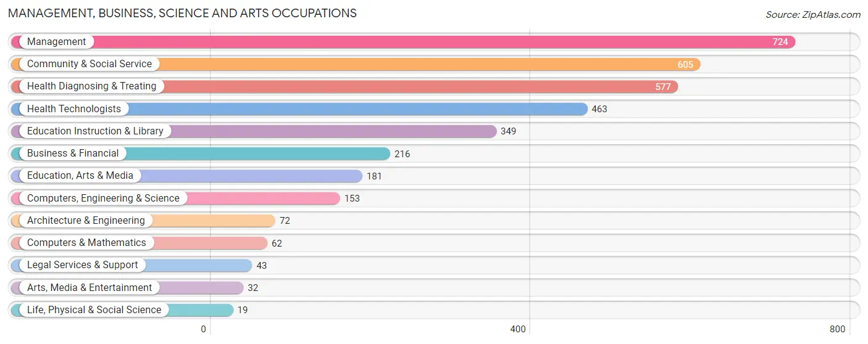
Task: Click the 605 value label
Action: click(x=685, y=65)
